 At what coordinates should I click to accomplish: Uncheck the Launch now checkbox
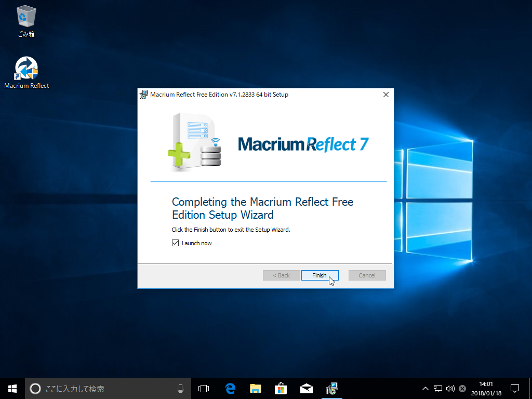click(175, 243)
